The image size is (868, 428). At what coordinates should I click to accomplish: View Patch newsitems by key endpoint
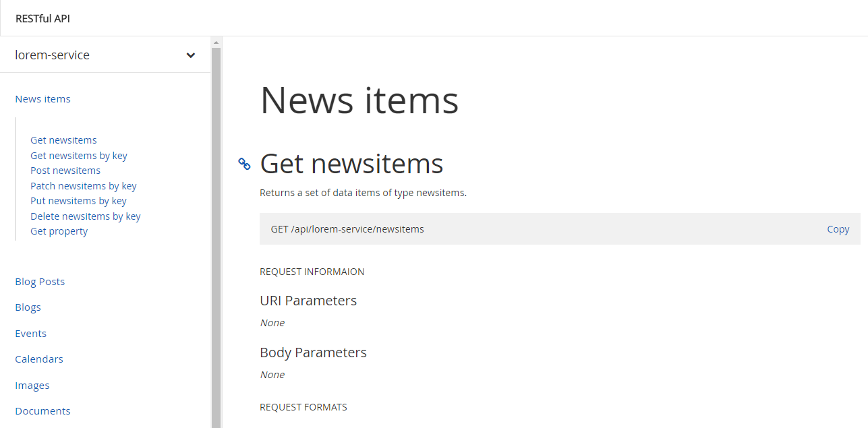tap(84, 185)
